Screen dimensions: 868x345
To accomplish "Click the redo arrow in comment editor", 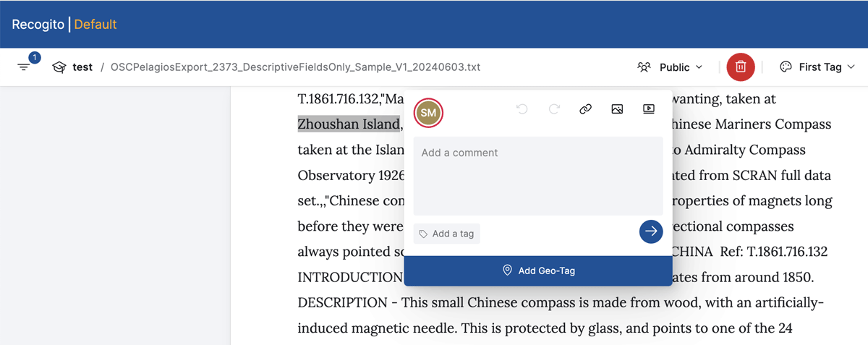I will coord(554,109).
